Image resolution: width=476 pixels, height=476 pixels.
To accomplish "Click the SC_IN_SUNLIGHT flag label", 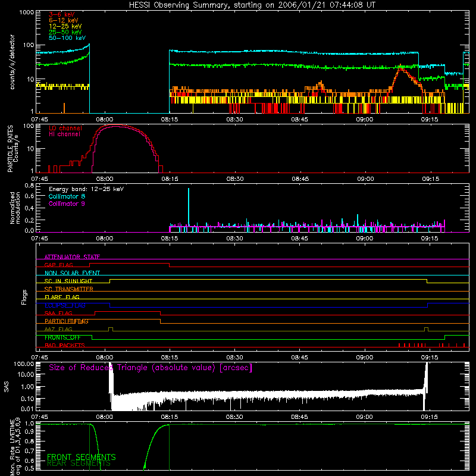I will click(x=68, y=281).
